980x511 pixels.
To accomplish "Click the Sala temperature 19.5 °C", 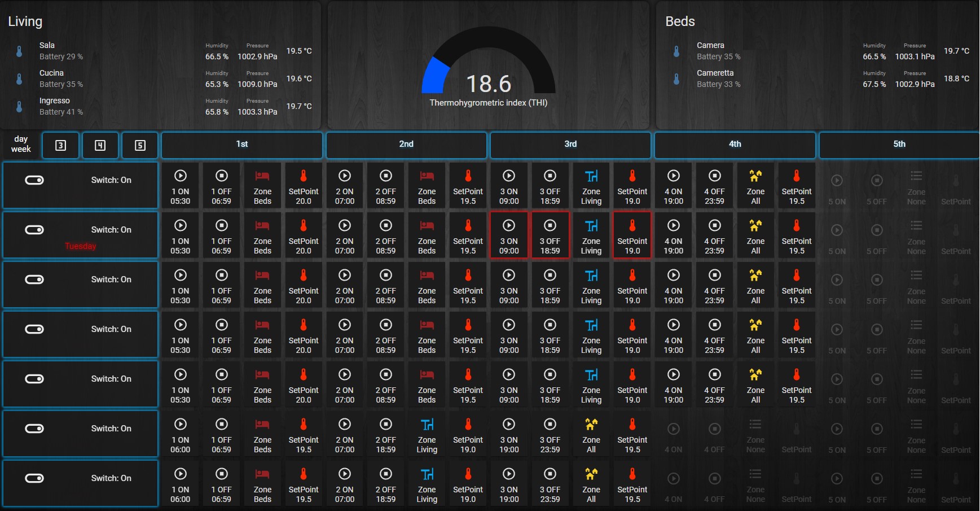I will click(x=299, y=51).
